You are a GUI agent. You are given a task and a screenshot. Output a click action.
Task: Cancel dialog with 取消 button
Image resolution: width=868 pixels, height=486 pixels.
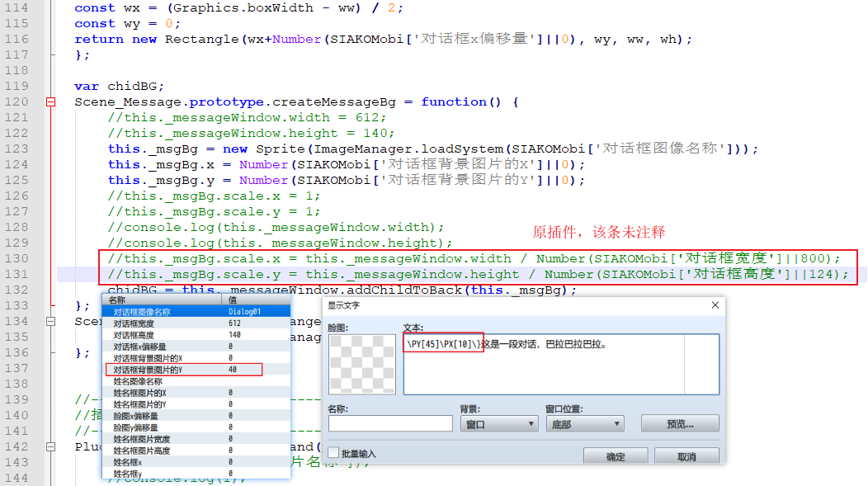pos(686,456)
